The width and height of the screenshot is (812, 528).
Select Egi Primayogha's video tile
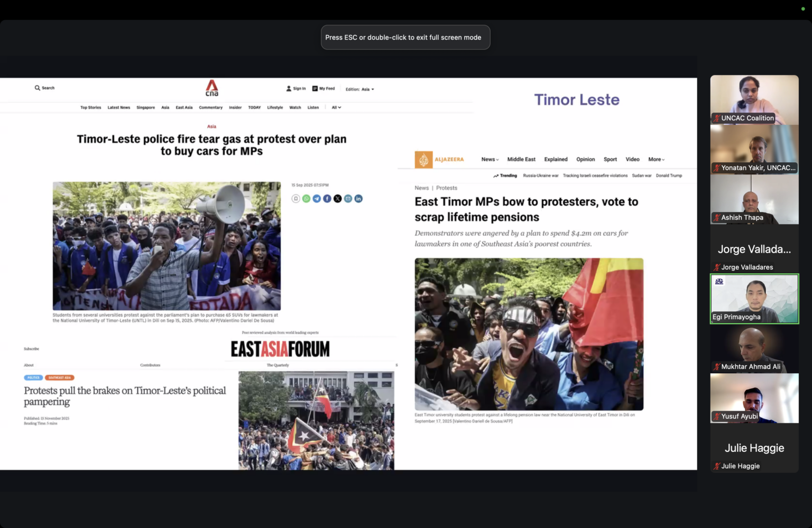(754, 299)
